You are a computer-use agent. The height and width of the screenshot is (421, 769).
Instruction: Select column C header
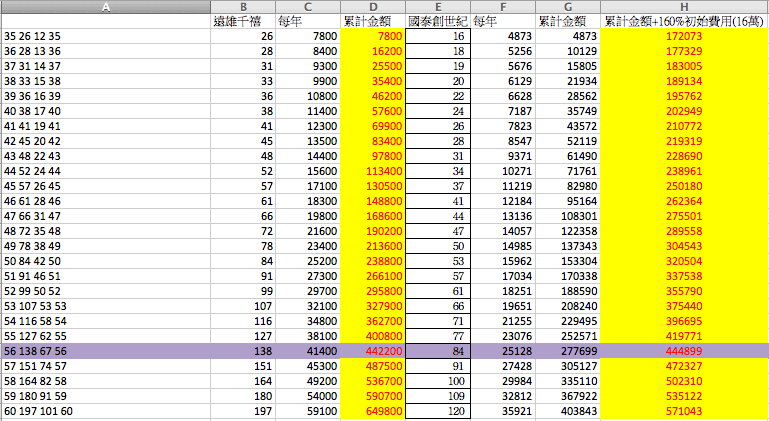coord(308,7)
